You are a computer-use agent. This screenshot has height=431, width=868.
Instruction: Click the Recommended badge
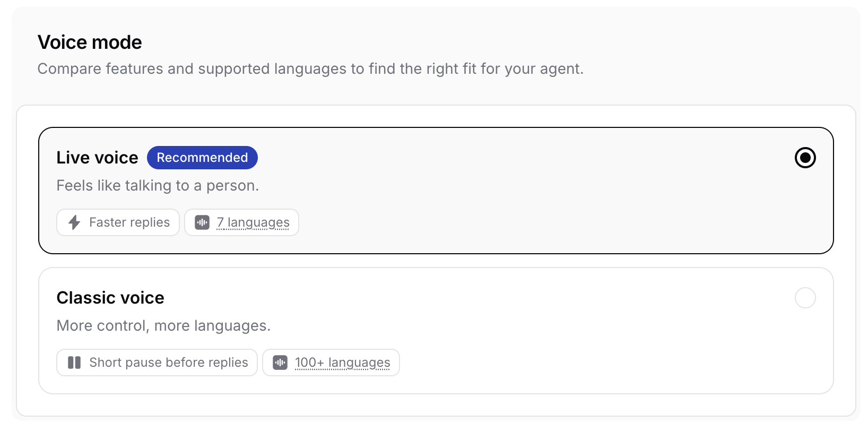click(x=202, y=158)
